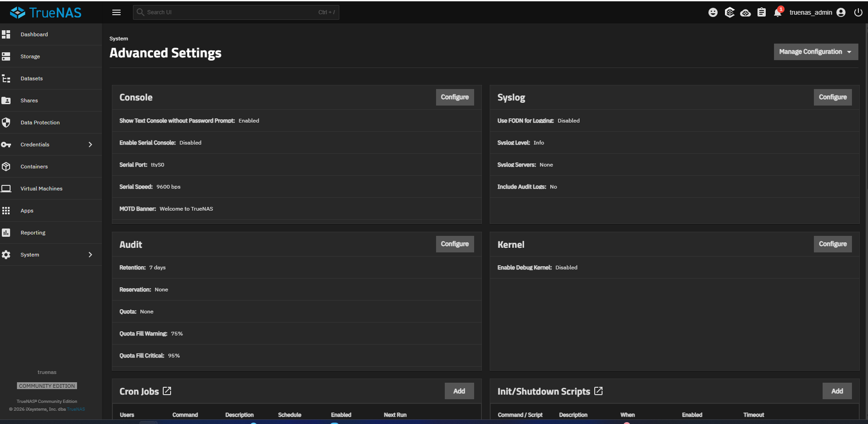Viewport: 868px width, 424px height.
Task: Expand the Manage Configuration dropdown
Action: pos(816,52)
